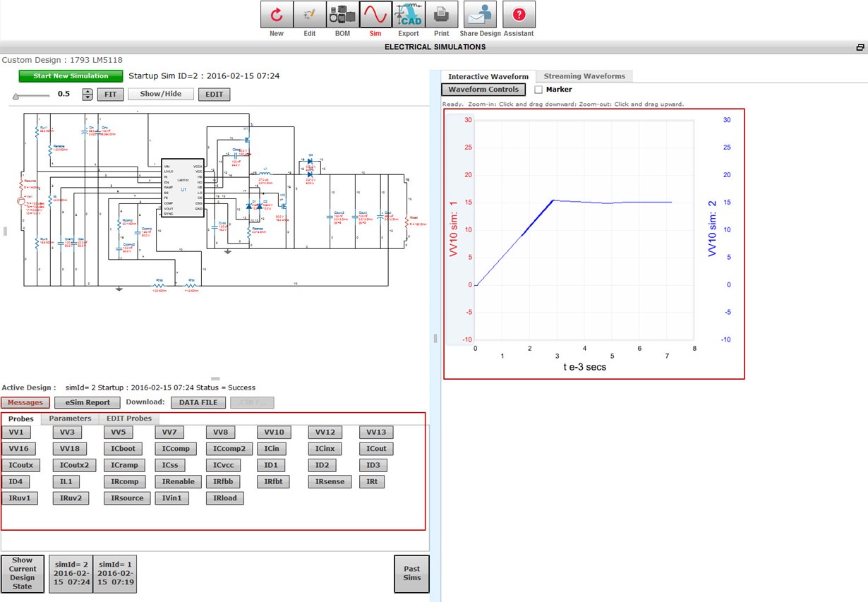
Task: Select probe ICboot
Action: coord(123,449)
